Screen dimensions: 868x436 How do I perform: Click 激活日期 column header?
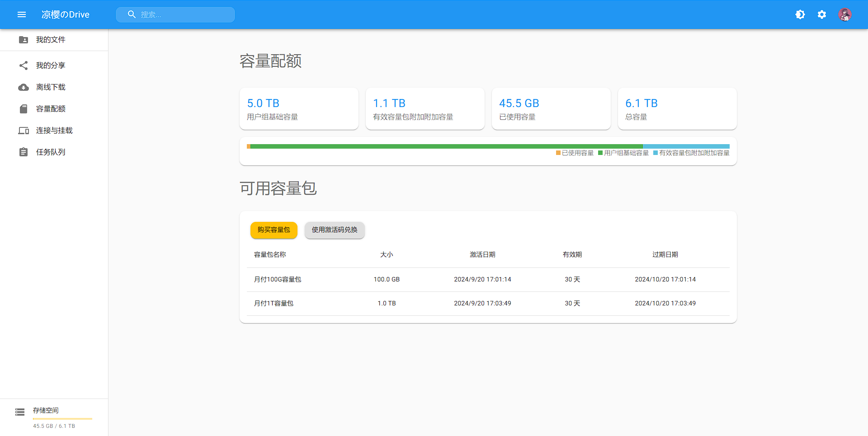tap(482, 255)
